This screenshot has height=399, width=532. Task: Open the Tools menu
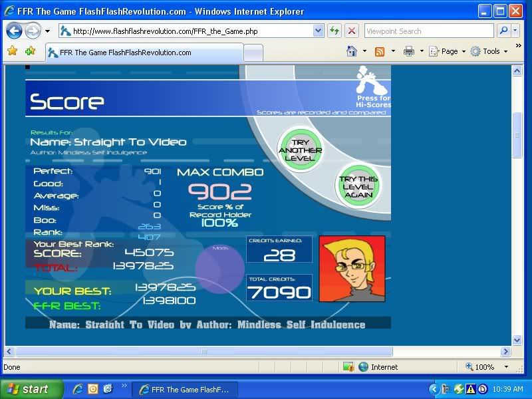coord(487,51)
